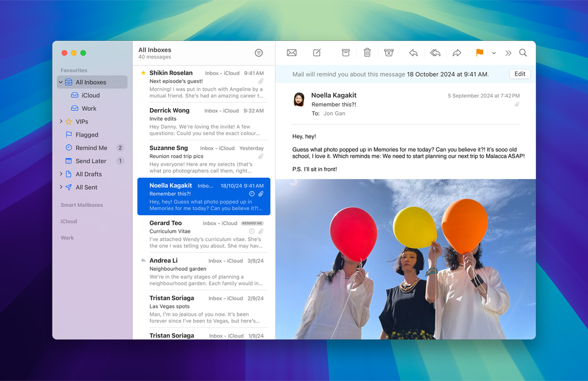Screen dimensions: 588x381
Task: Compose a new message
Action: pos(317,53)
